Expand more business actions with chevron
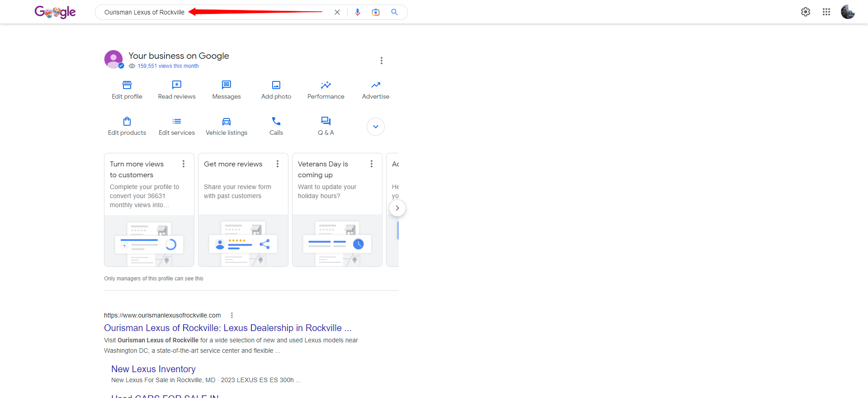 tap(376, 127)
